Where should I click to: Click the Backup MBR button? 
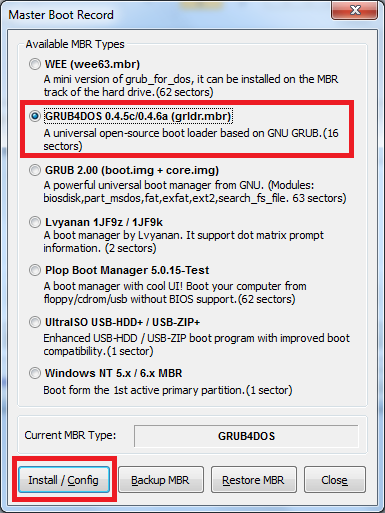[x=161, y=480]
